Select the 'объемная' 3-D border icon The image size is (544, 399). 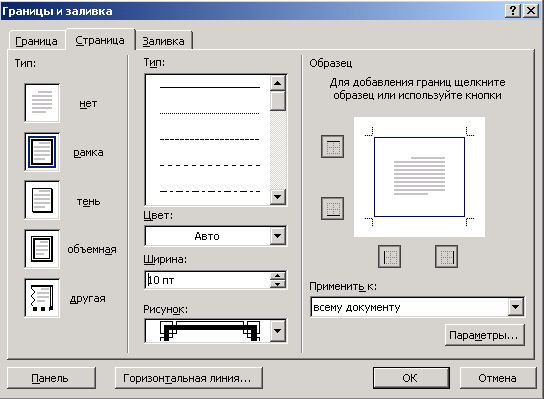[42, 249]
